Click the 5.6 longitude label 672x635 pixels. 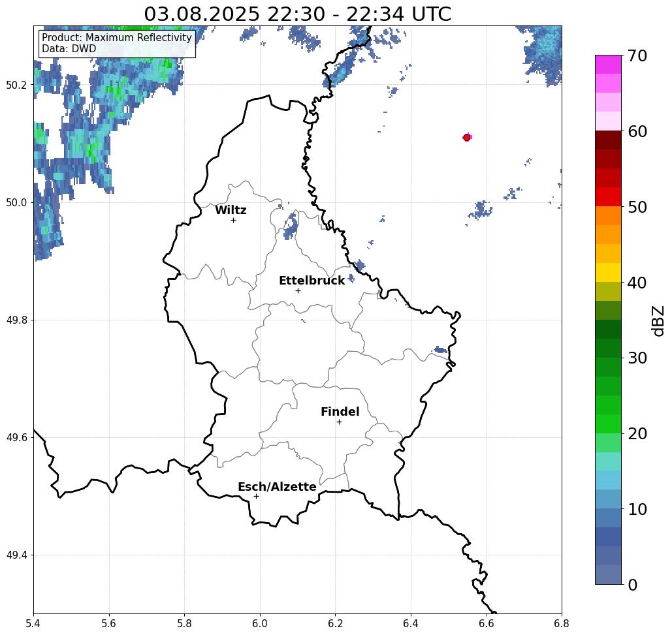(x=109, y=623)
